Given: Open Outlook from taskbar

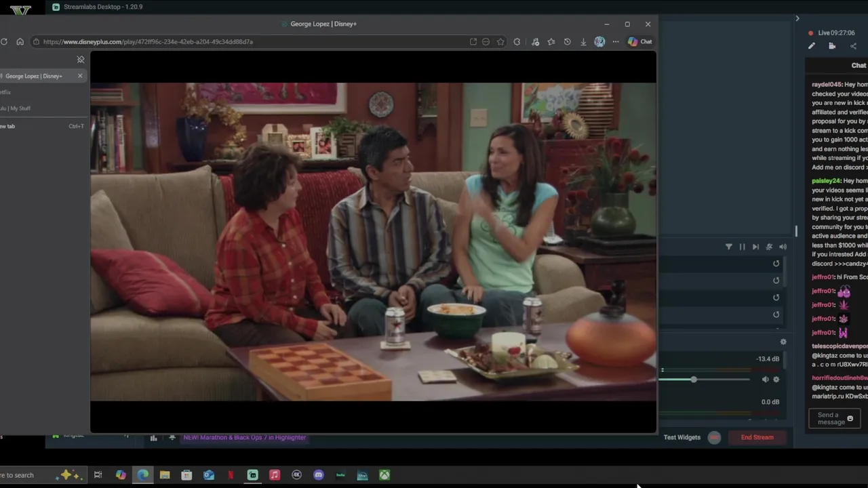Looking at the screenshot, I should click(209, 475).
